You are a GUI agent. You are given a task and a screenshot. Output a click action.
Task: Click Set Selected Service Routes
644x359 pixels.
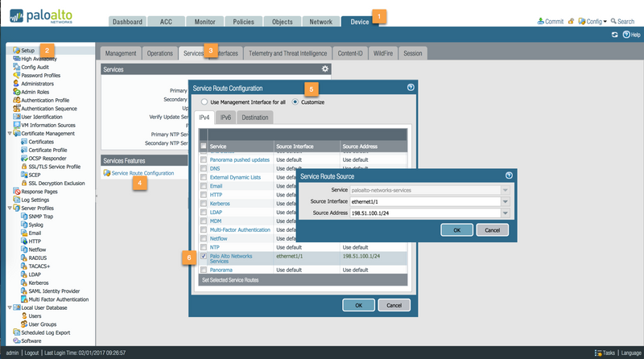pos(230,280)
